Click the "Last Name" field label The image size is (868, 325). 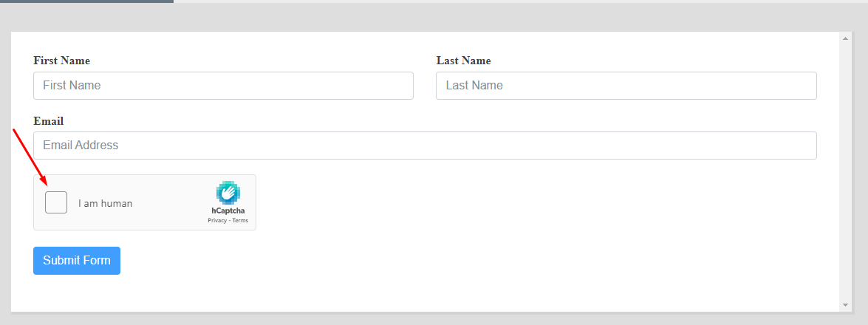point(463,61)
